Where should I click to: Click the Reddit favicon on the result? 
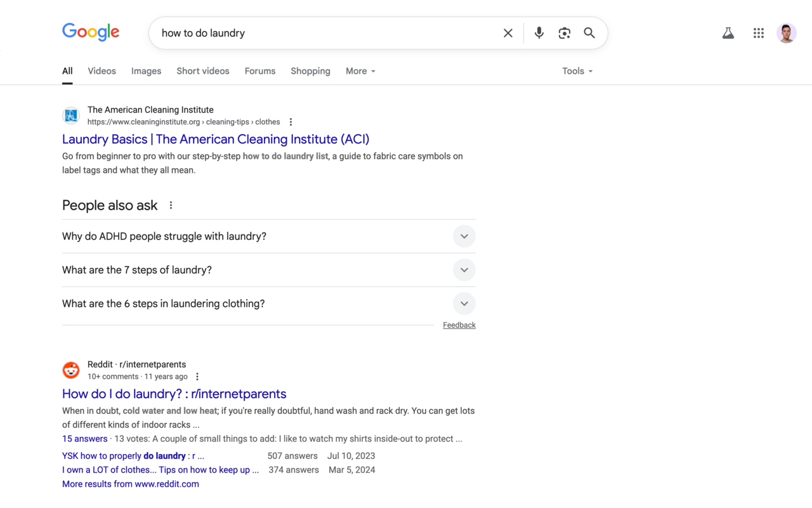[x=70, y=370]
